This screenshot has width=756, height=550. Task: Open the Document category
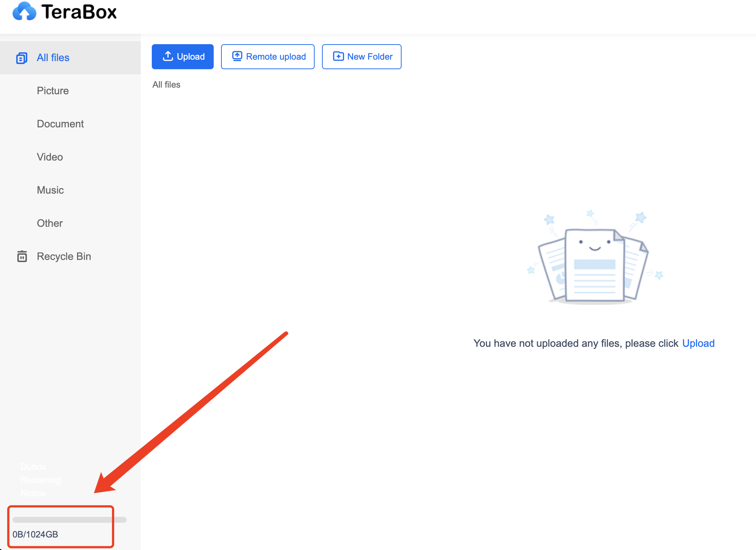click(x=60, y=124)
